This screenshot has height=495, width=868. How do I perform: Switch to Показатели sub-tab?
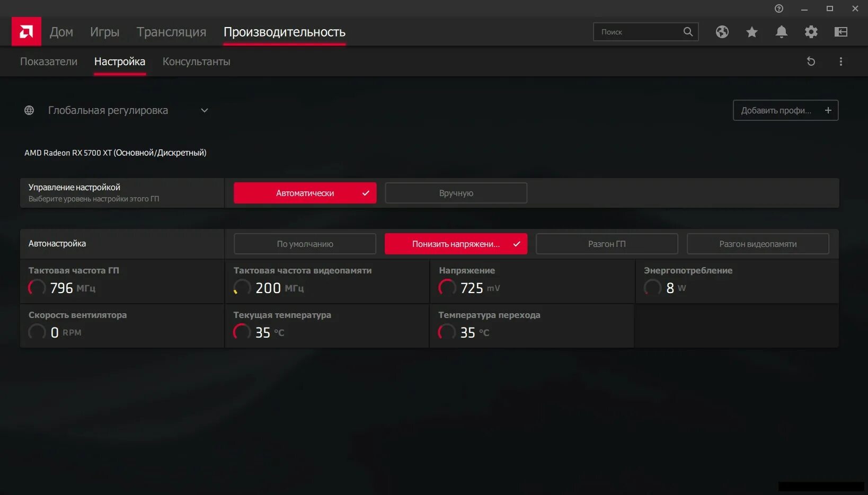point(49,61)
